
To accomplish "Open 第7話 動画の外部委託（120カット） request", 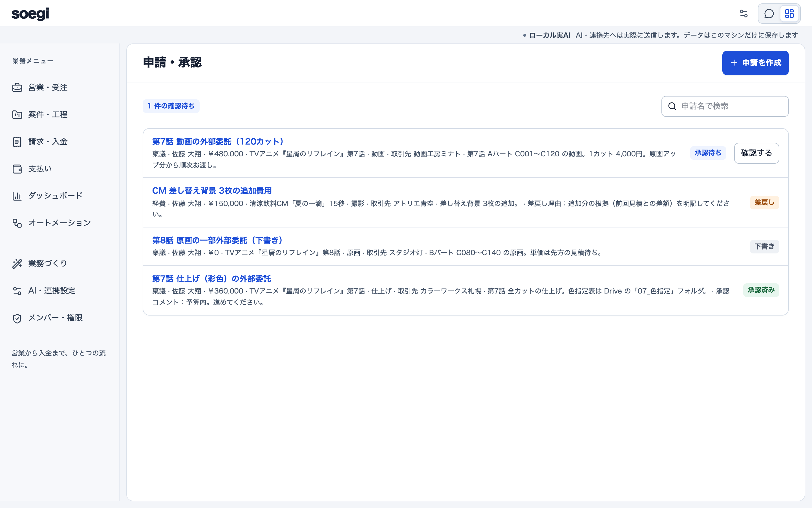I will coord(218,141).
